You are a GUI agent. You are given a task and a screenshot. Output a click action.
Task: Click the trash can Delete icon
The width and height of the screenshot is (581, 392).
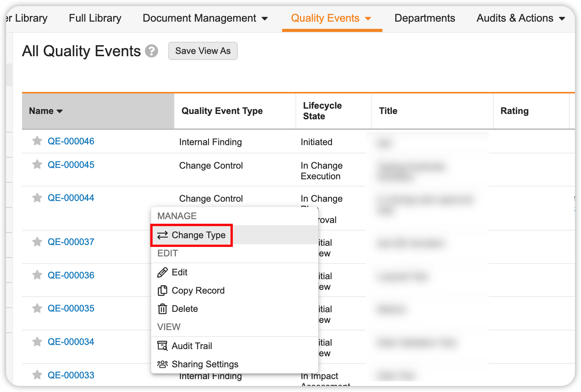[x=163, y=309]
